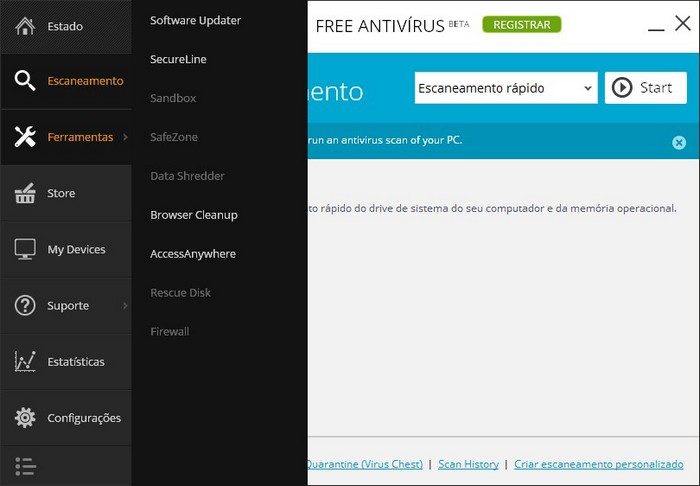Select Firewall in tools menu
This screenshot has width=700, height=486.
click(x=170, y=332)
